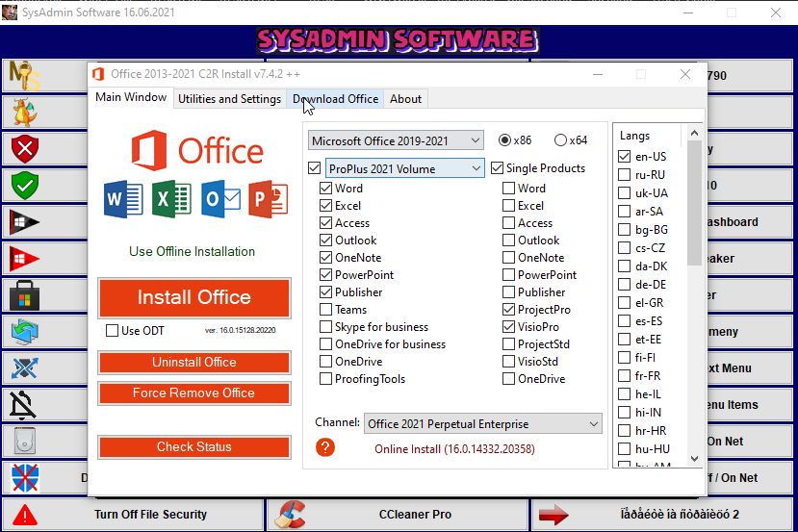The height and width of the screenshot is (532, 798).
Task: Check the ru-RU language box
Action: pyautogui.click(x=624, y=174)
